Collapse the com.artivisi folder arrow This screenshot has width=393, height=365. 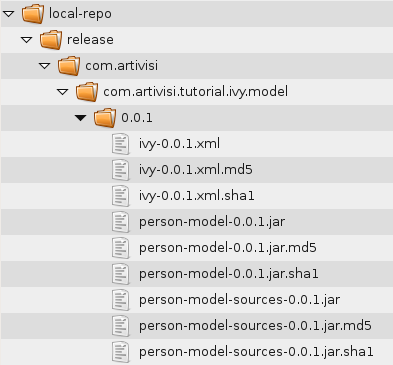click(44, 66)
